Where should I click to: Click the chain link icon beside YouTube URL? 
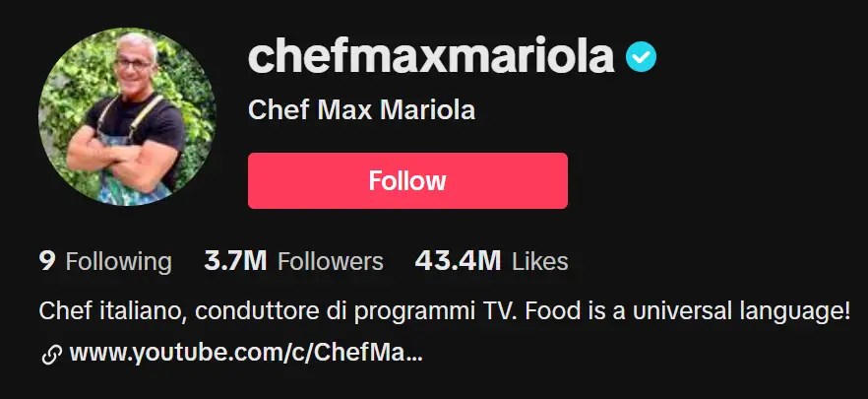51,354
